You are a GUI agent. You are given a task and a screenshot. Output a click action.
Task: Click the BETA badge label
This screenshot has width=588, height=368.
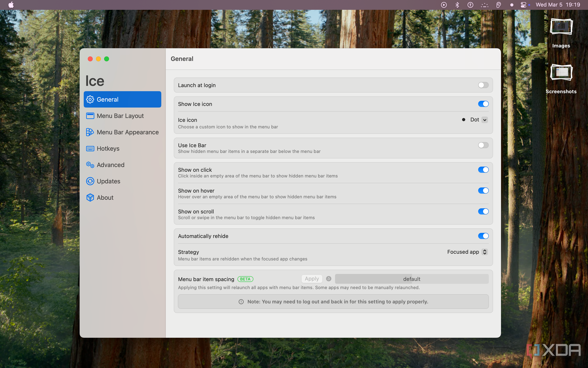coord(245,279)
